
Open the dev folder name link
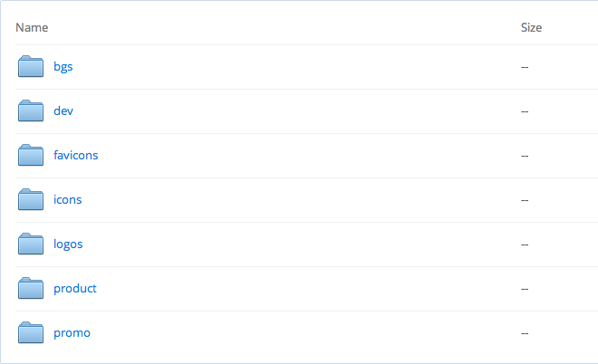63,111
